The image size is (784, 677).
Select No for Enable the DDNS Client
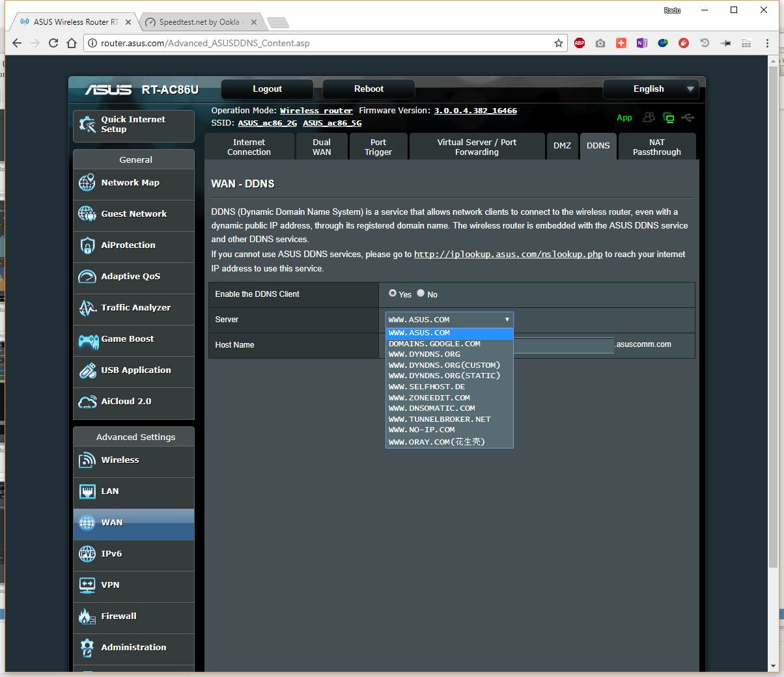pos(421,294)
